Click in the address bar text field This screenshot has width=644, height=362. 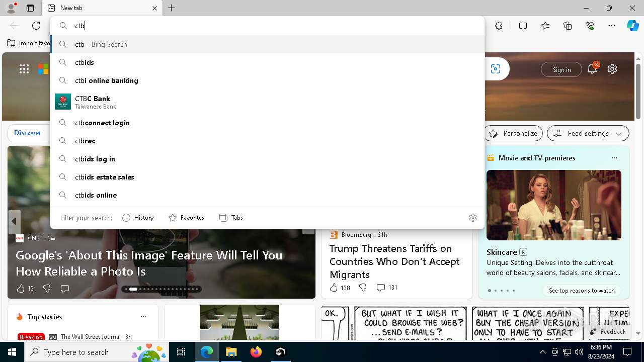coord(267,26)
